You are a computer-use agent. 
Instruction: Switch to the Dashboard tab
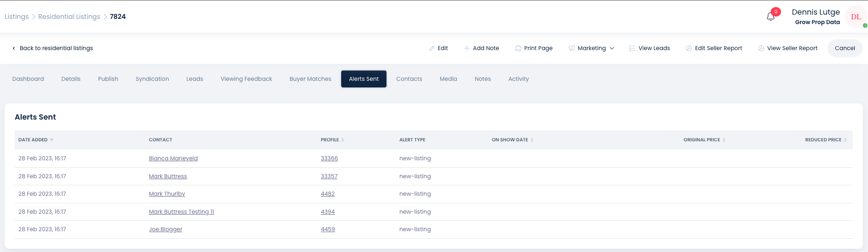(28, 79)
